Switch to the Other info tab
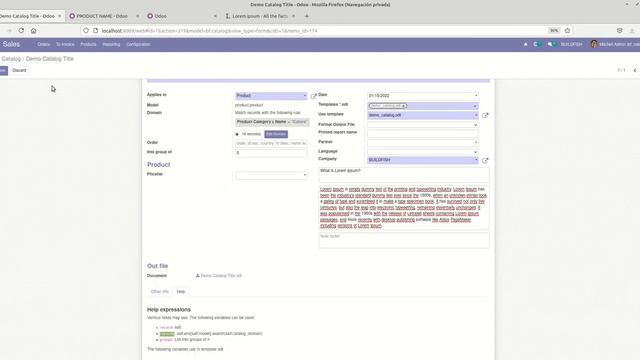 pos(160,292)
